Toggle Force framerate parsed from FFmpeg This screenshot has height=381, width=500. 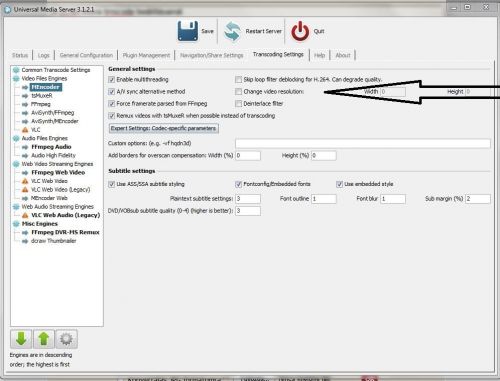tap(112, 104)
